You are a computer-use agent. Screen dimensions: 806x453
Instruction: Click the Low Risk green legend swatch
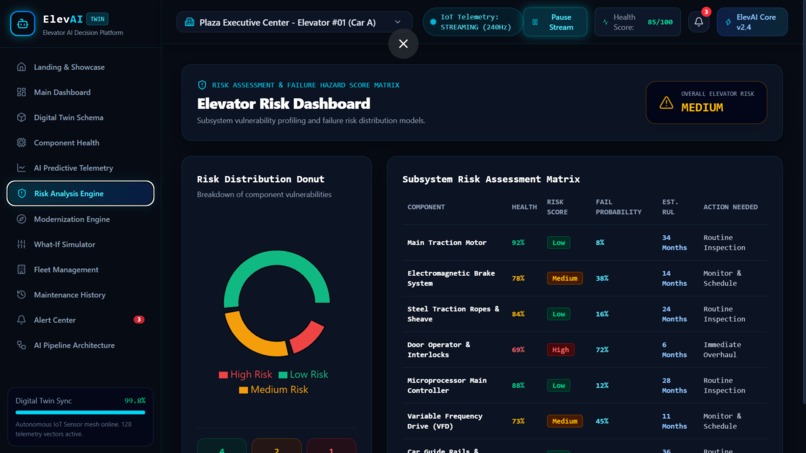(283, 375)
